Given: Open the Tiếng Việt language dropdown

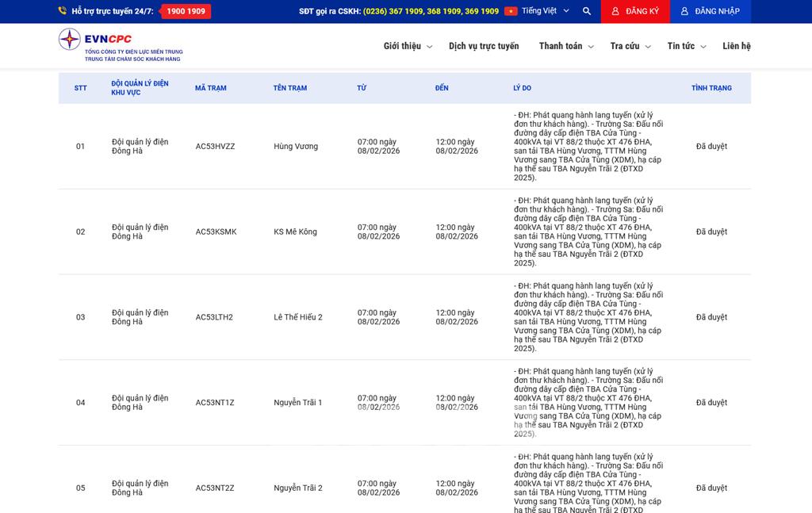Looking at the screenshot, I should click(545, 11).
